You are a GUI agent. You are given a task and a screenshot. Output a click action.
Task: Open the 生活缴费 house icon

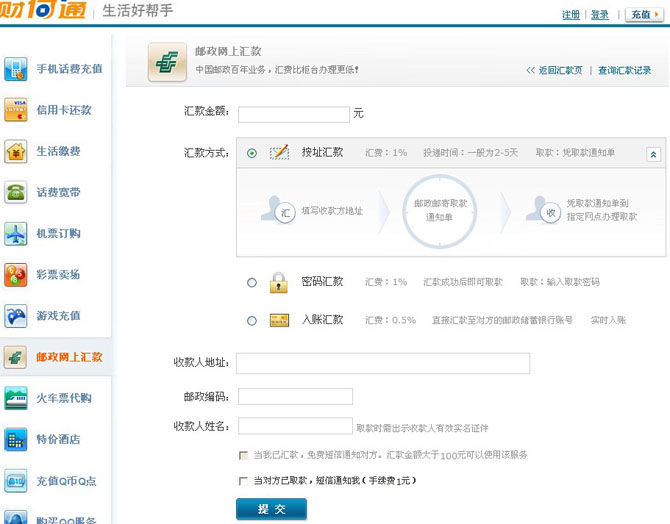click(x=16, y=151)
